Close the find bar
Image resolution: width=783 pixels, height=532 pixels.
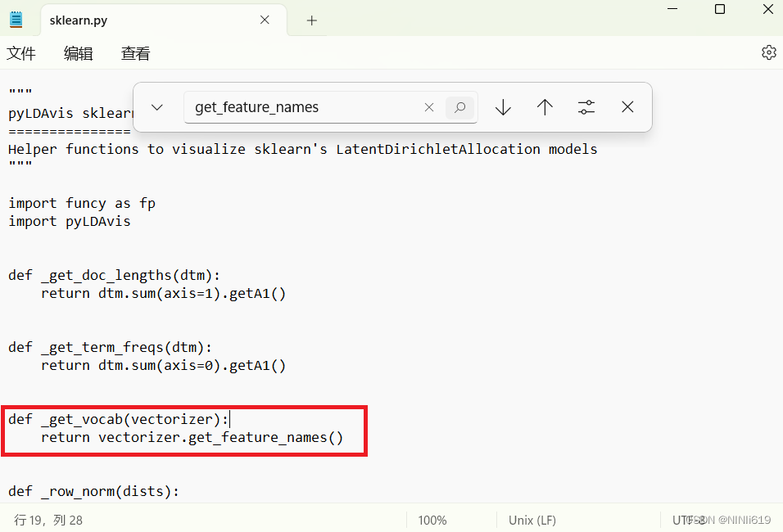(627, 106)
